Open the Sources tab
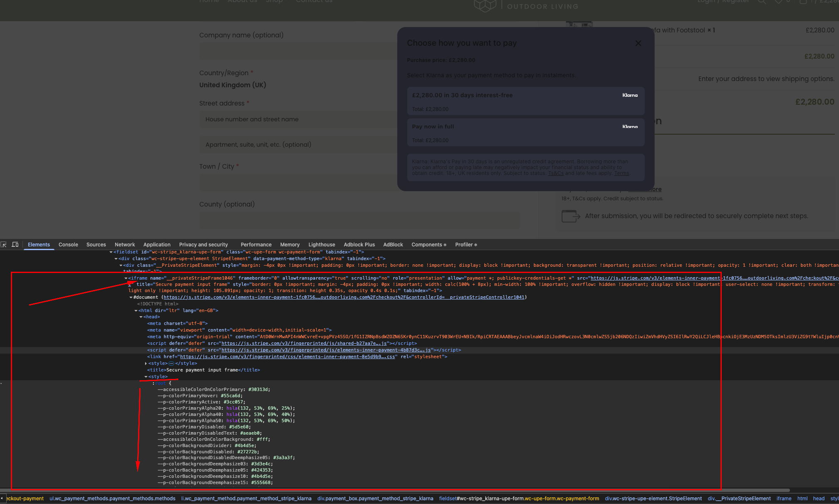The height and width of the screenshot is (504, 839). (96, 245)
